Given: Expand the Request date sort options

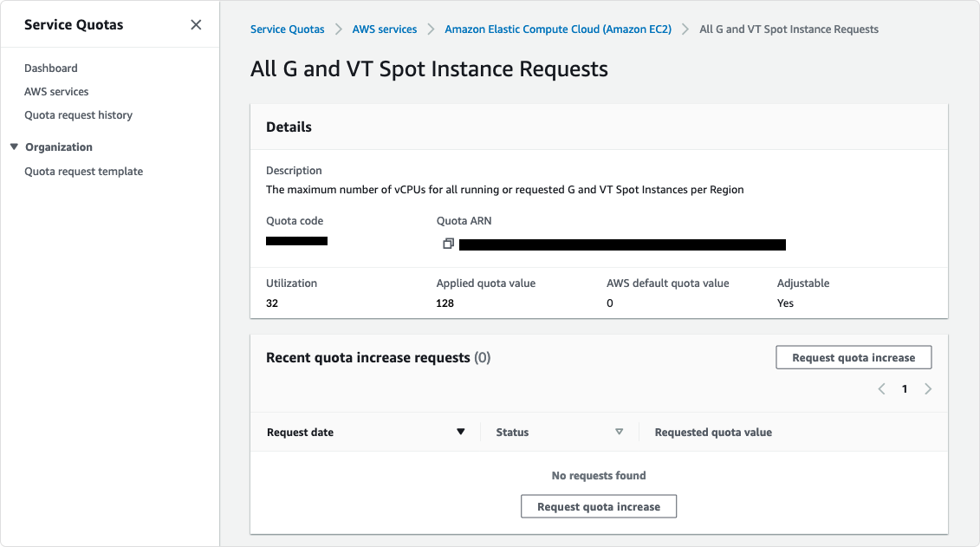Looking at the screenshot, I should tap(461, 431).
